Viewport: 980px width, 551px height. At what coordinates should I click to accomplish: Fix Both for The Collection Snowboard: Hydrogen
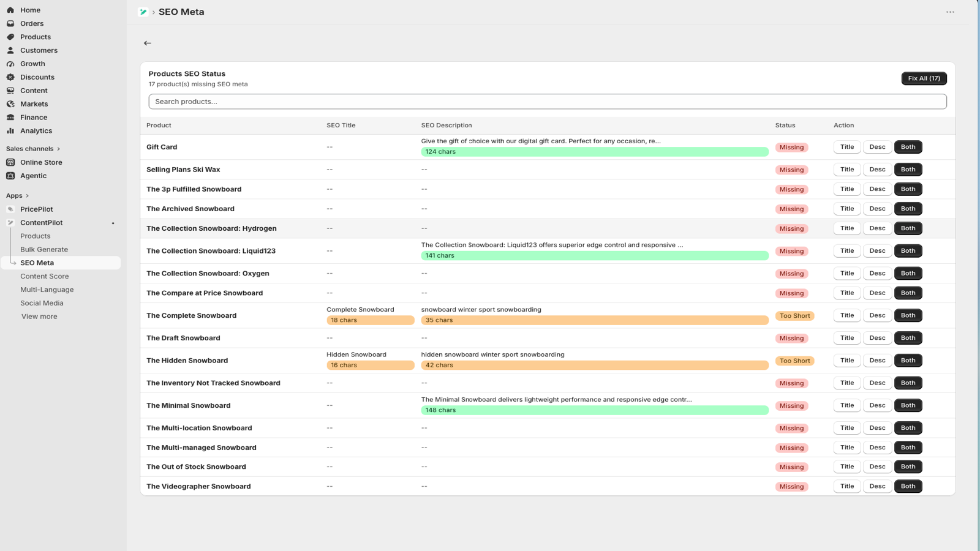coord(908,228)
